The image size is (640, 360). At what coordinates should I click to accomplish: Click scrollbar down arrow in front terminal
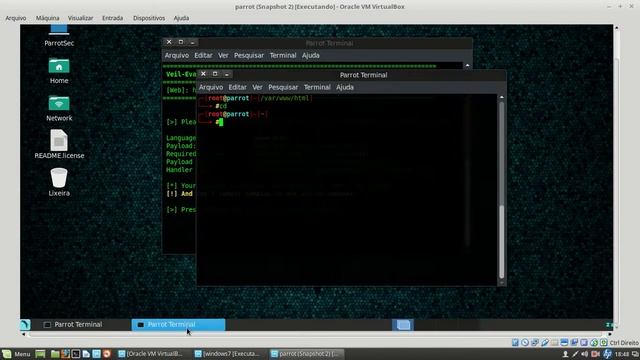[502, 282]
